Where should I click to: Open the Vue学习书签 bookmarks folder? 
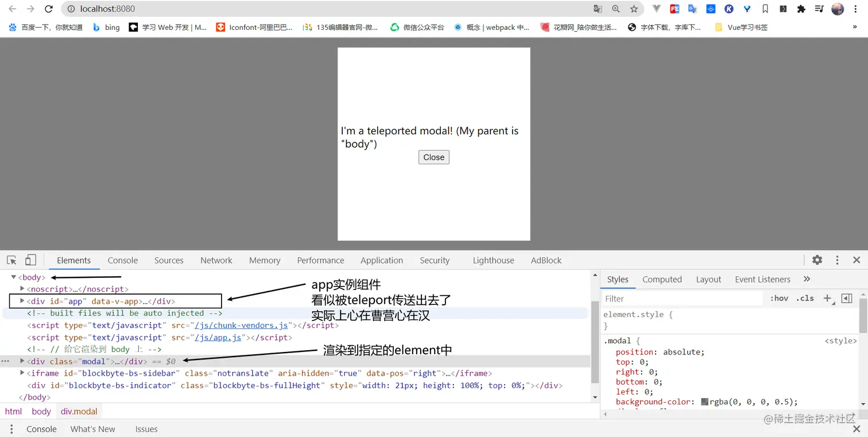tap(741, 27)
